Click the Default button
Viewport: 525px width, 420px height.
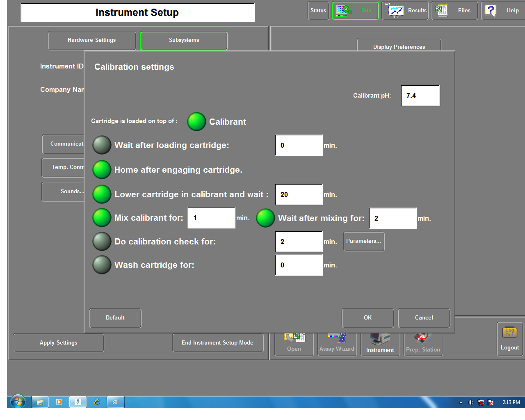(115, 318)
